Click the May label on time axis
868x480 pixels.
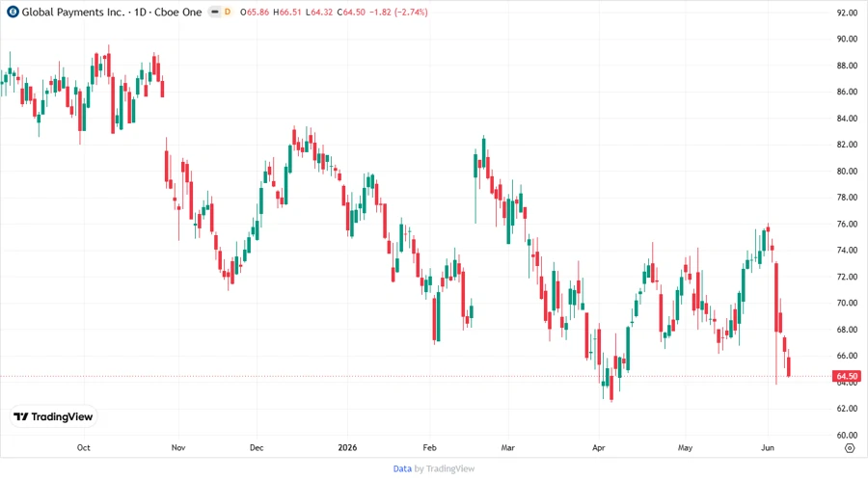(x=686, y=447)
